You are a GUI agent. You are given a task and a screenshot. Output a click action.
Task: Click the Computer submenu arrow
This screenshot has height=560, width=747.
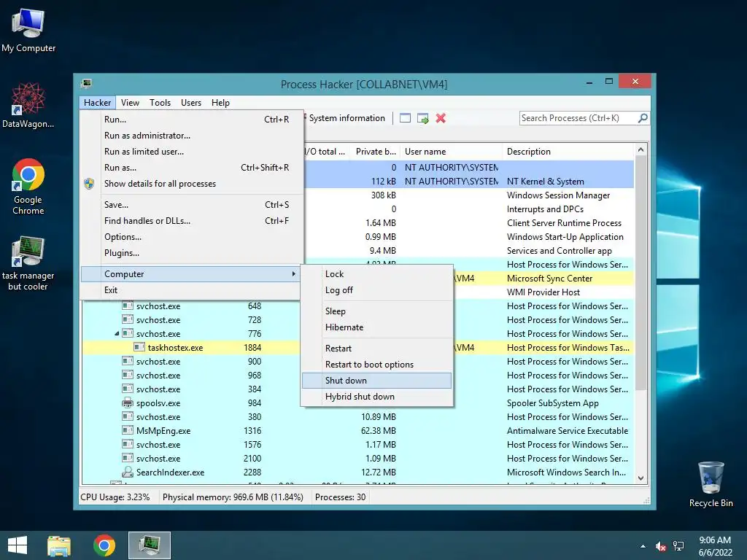coord(293,274)
